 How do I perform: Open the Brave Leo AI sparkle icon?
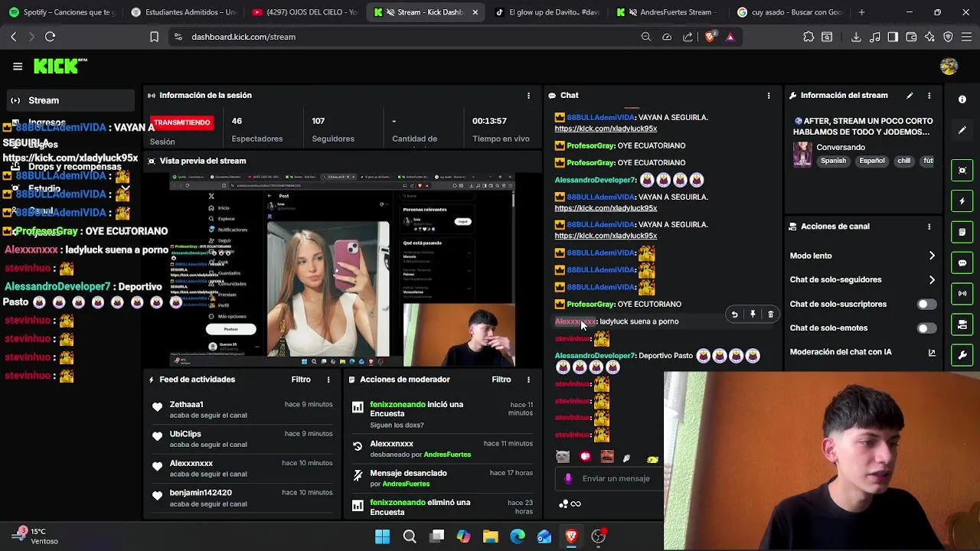(929, 37)
